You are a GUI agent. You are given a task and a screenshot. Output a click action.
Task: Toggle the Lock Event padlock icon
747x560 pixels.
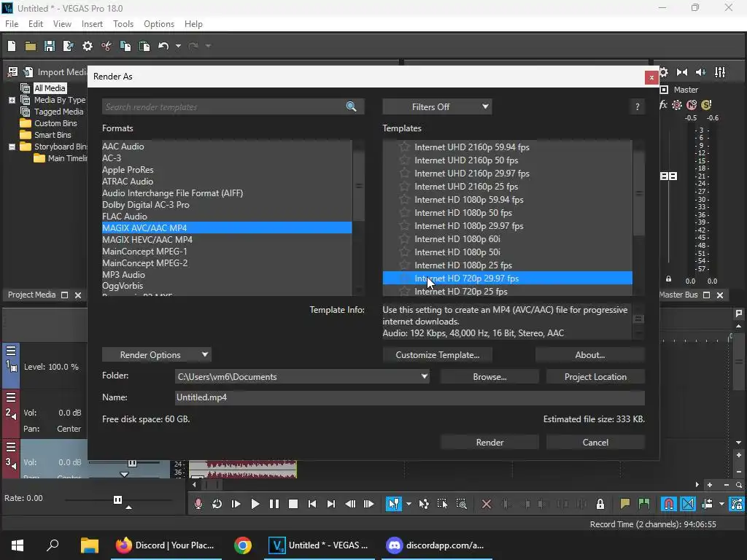click(x=600, y=504)
